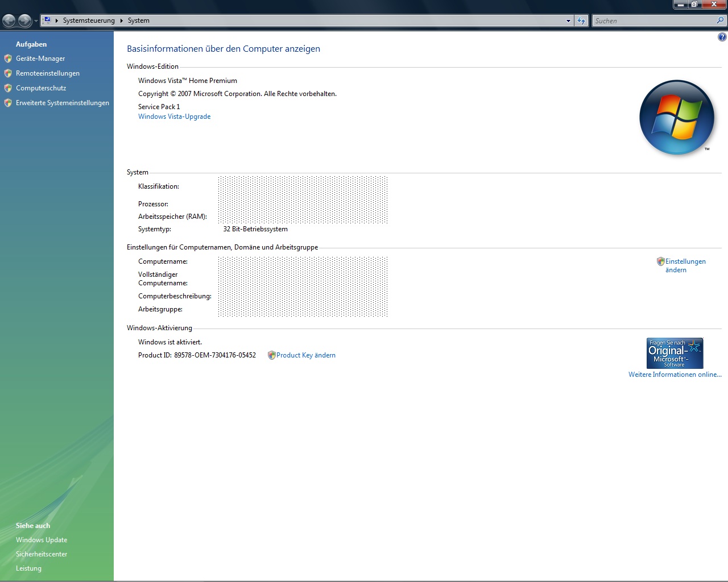Select the System breadcrumb item

pos(138,20)
